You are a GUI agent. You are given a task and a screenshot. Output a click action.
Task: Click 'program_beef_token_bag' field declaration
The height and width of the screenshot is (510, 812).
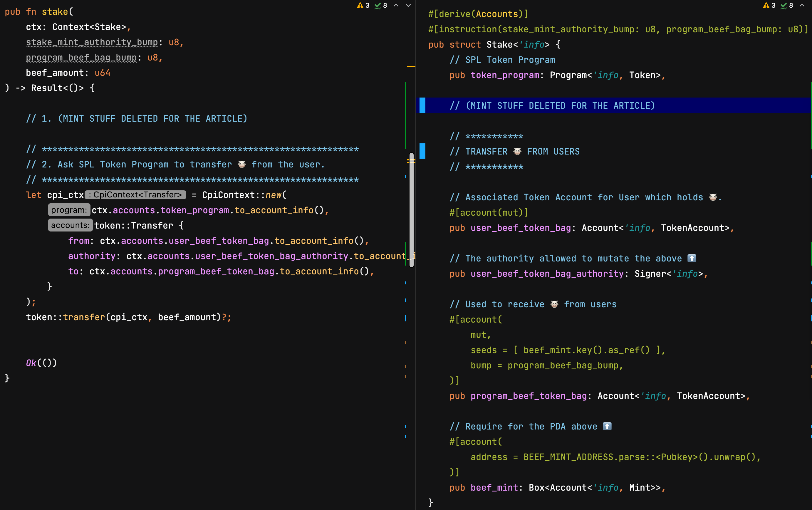pyautogui.click(x=529, y=396)
